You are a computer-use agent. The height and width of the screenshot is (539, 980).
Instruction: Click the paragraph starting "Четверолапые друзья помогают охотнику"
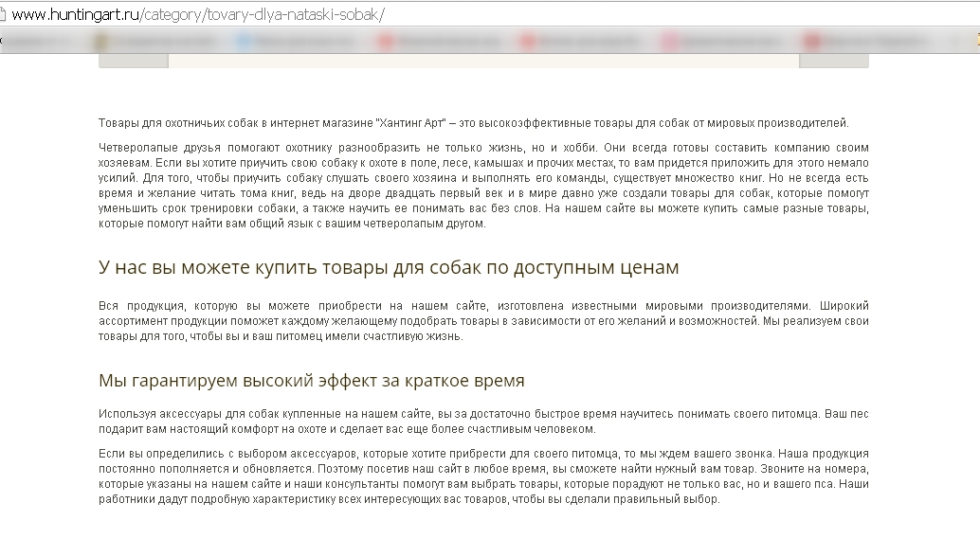(x=483, y=186)
